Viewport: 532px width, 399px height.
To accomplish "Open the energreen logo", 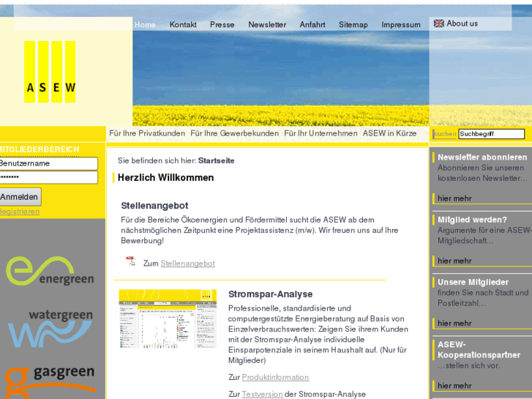I will (50, 271).
